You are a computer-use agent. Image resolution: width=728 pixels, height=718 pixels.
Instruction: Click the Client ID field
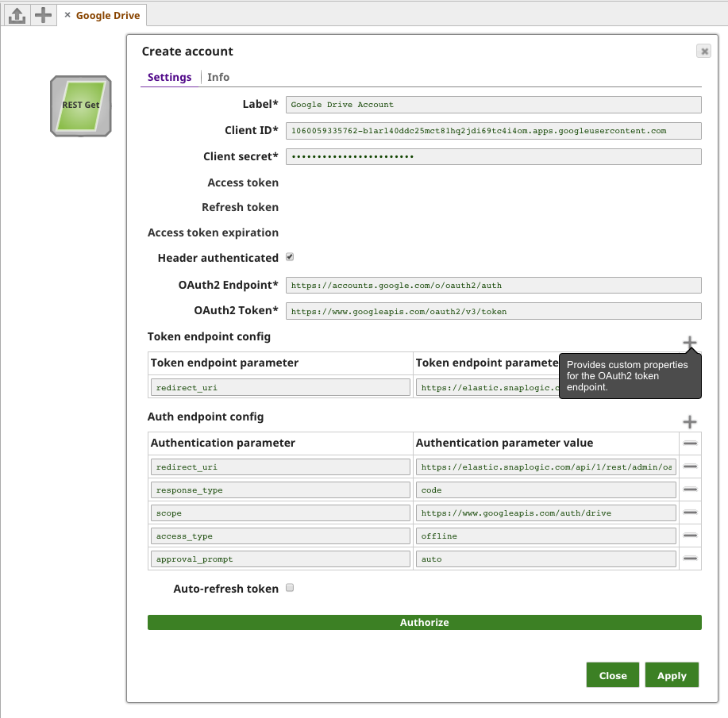(493, 130)
